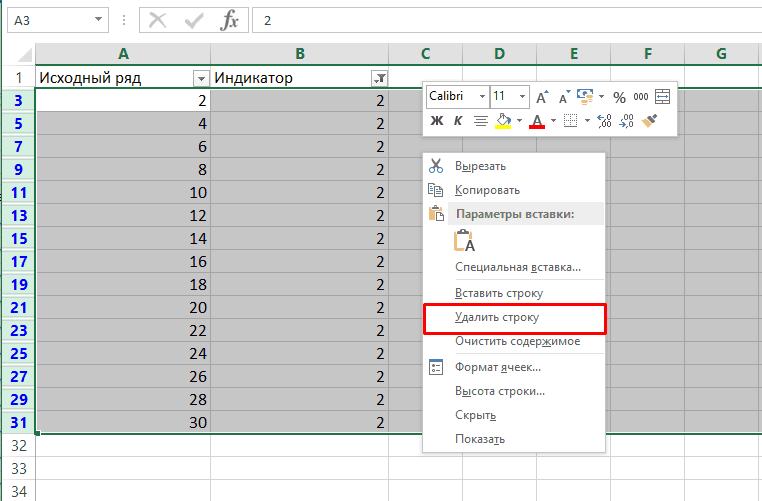Click the format cells icon in context menu

coord(436,367)
